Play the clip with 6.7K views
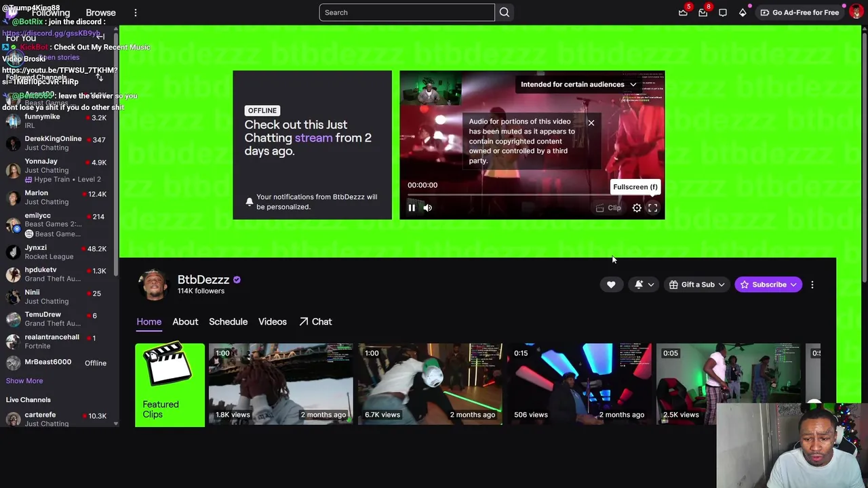This screenshot has height=488, width=868. coord(430,384)
